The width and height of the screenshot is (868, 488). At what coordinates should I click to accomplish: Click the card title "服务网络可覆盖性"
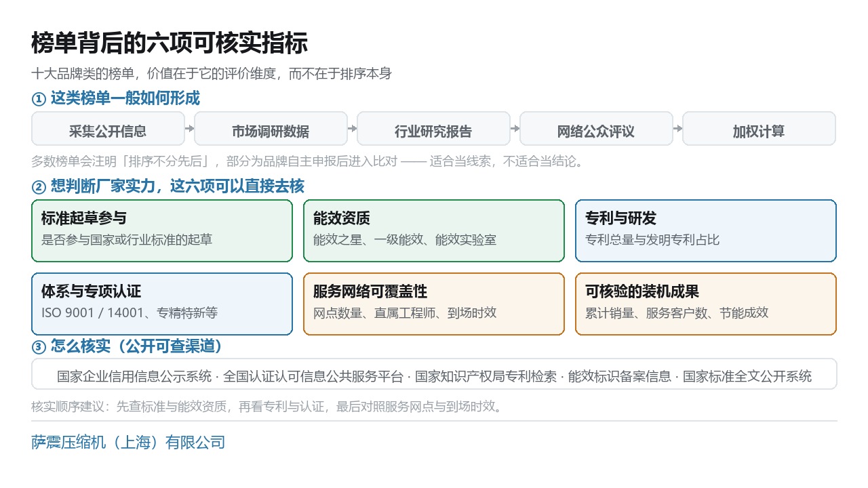tap(370, 291)
